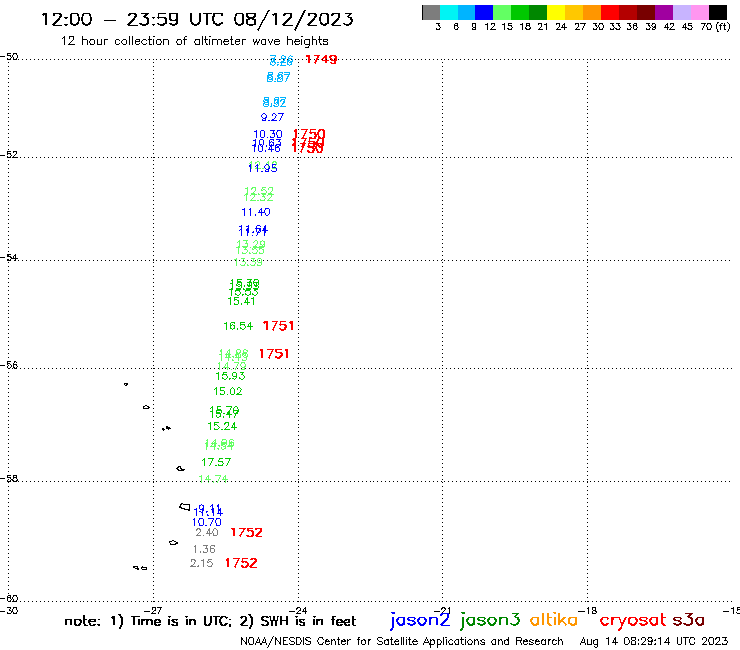Click the wave height value 15.41
The image size is (740, 650).
point(241,301)
